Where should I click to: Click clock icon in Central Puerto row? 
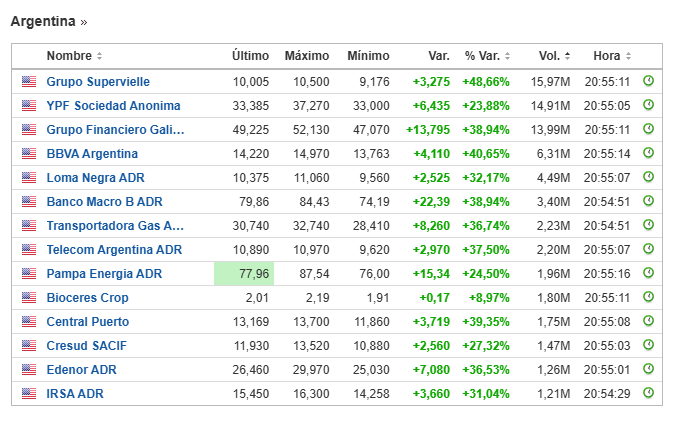[x=649, y=321]
